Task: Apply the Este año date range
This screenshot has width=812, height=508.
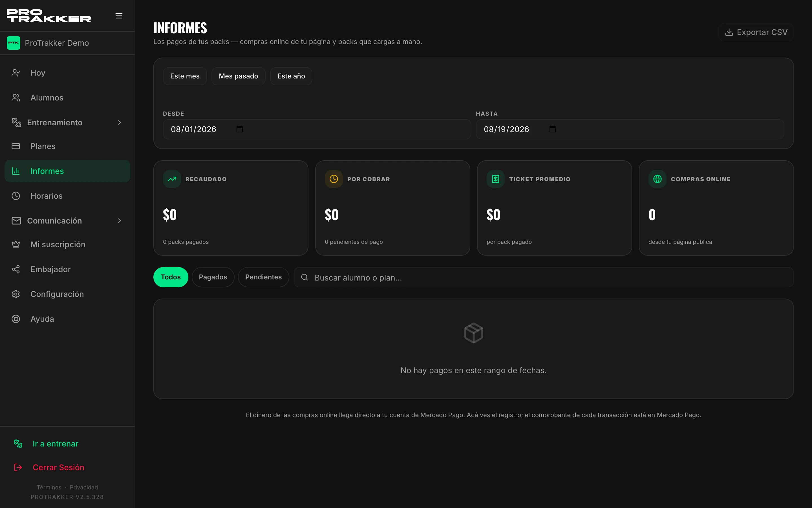Action: click(291, 76)
